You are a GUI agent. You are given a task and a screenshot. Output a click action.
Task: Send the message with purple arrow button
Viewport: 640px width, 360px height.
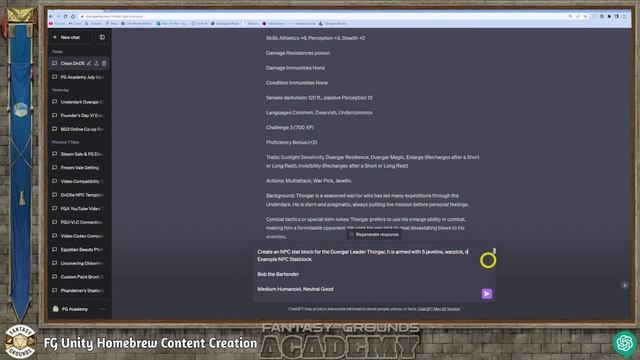[x=487, y=293]
